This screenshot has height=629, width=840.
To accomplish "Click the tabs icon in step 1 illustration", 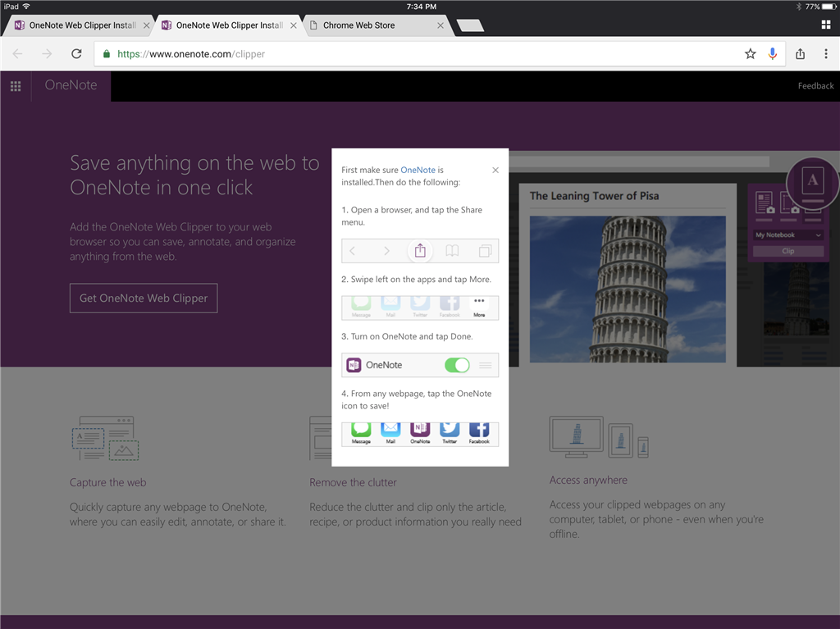I will point(485,251).
